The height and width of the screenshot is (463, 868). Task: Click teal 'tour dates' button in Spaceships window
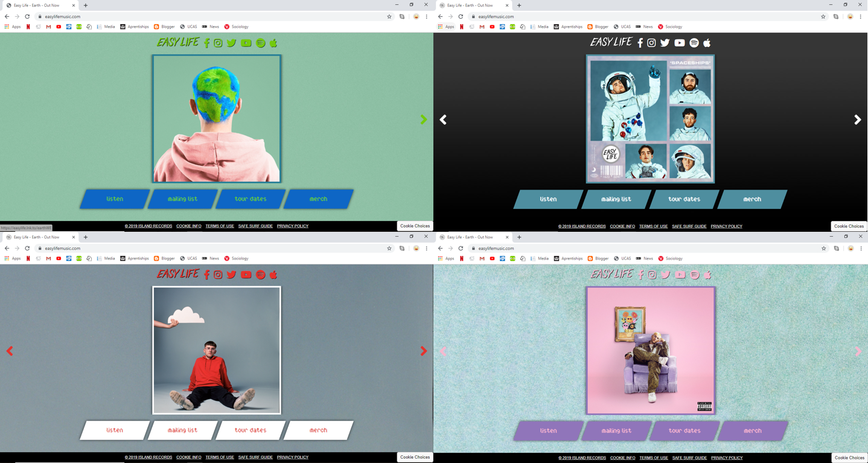coord(684,199)
